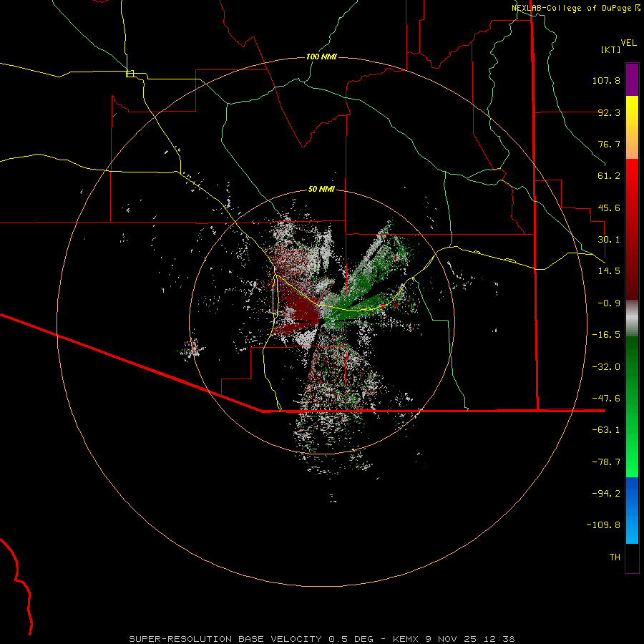The image size is (644, 644).
Task: Click the 61.2 legend value
Action: point(609,176)
